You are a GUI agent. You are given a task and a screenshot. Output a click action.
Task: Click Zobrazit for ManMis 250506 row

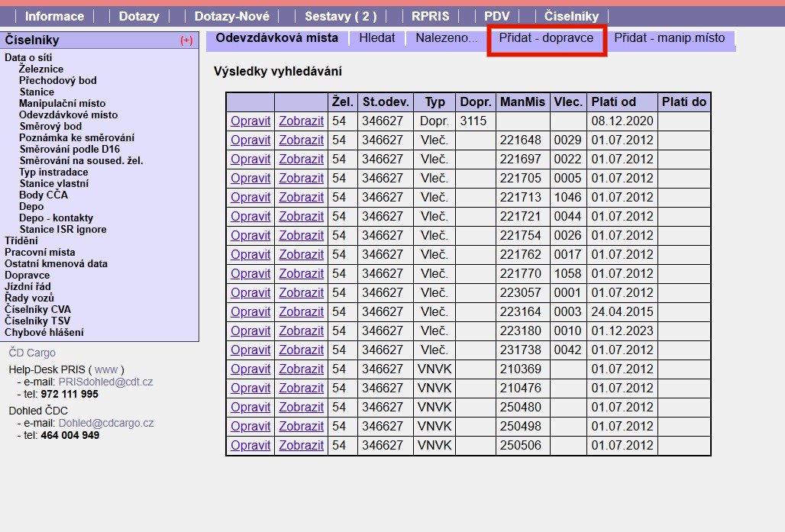301,445
